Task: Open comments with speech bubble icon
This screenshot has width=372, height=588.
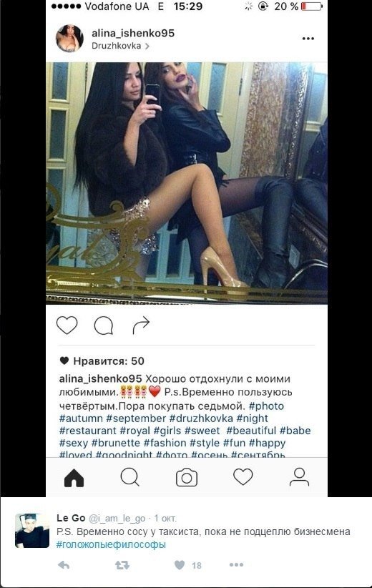Action: [x=104, y=325]
